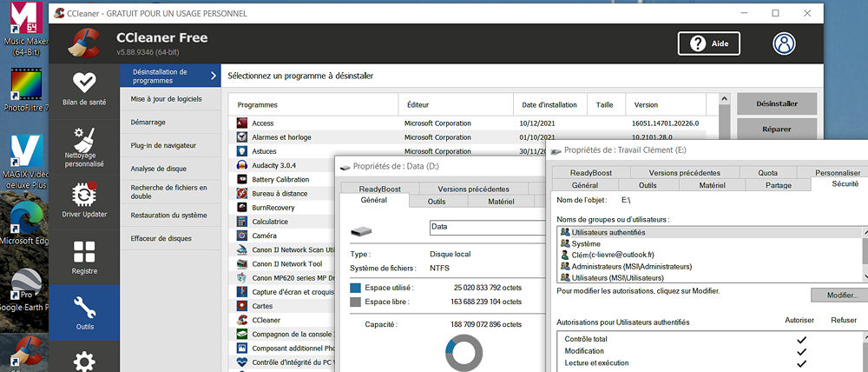Open the options gear in CCleaner sidebar

pyautogui.click(x=84, y=362)
